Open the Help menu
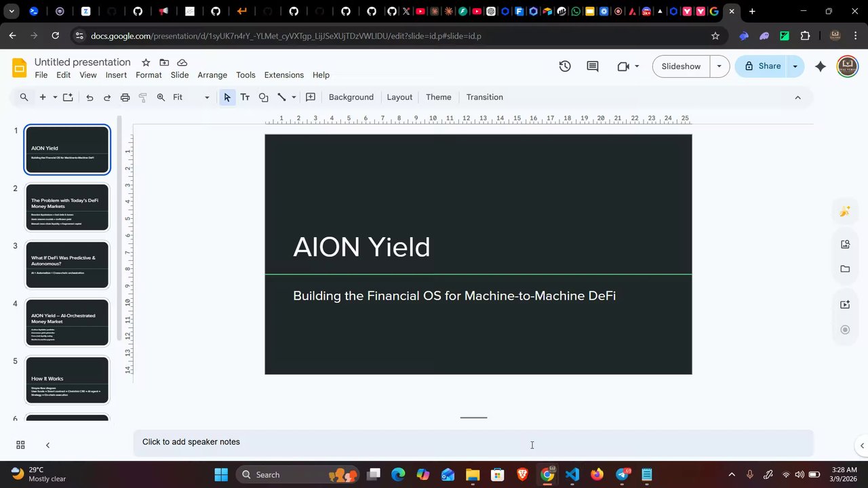 [x=321, y=75]
